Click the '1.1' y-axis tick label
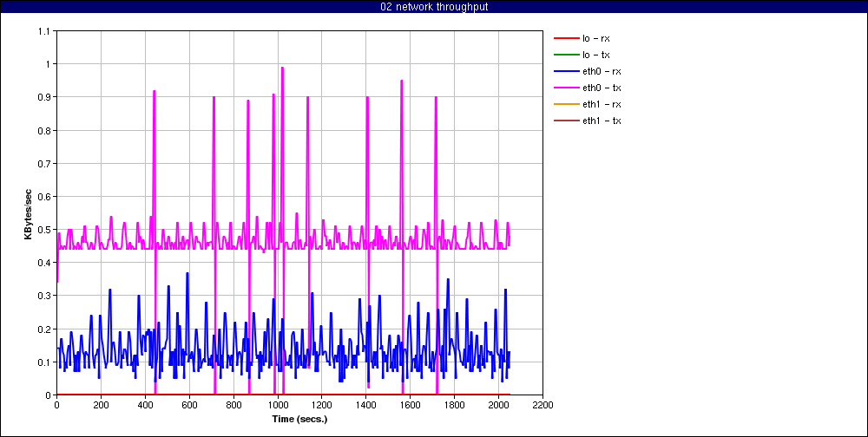 coord(43,31)
